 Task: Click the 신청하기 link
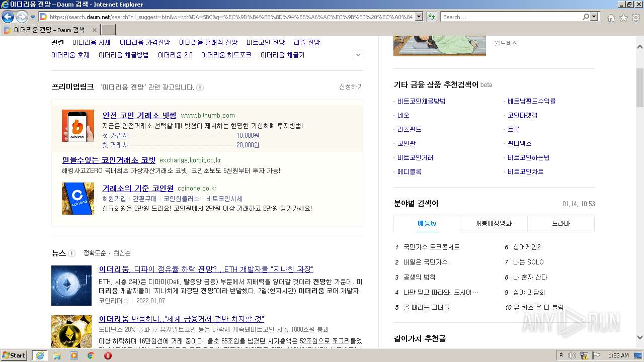pyautogui.click(x=351, y=87)
